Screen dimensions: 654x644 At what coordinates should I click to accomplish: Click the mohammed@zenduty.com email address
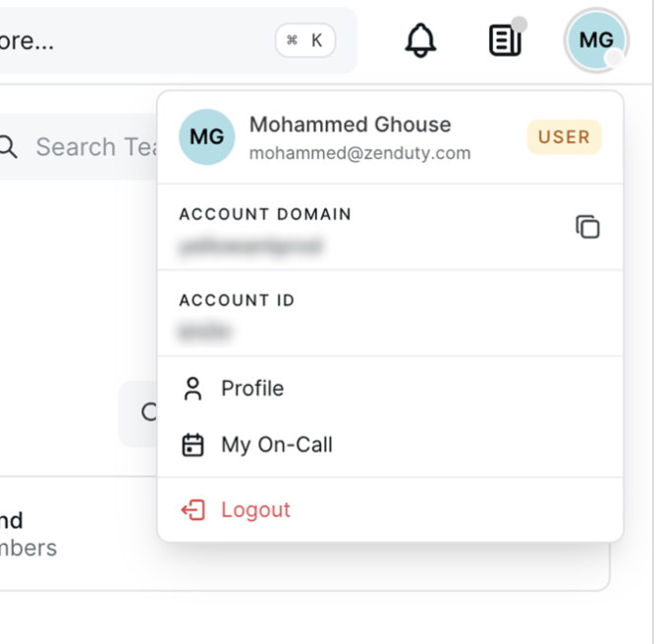click(x=359, y=153)
